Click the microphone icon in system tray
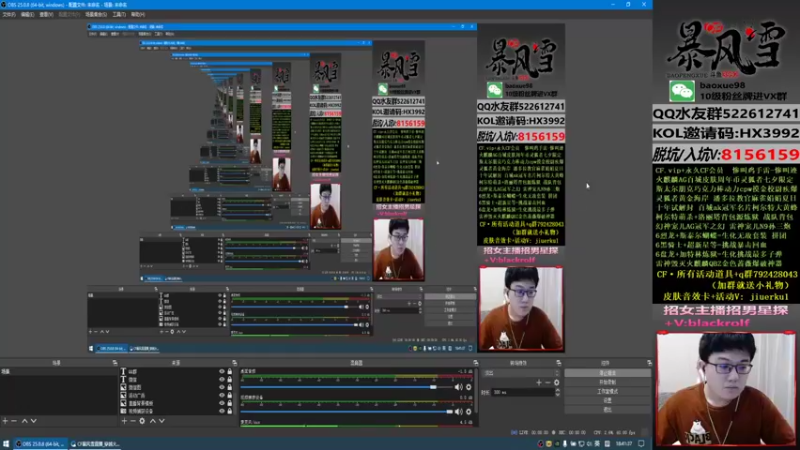The height and width of the screenshot is (450, 800). pyautogui.click(x=565, y=444)
